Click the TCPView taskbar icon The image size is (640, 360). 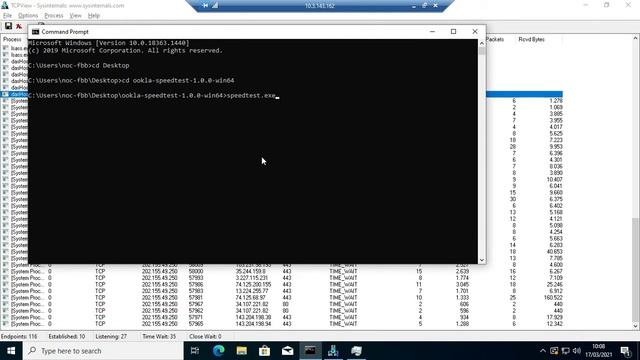click(x=333, y=351)
